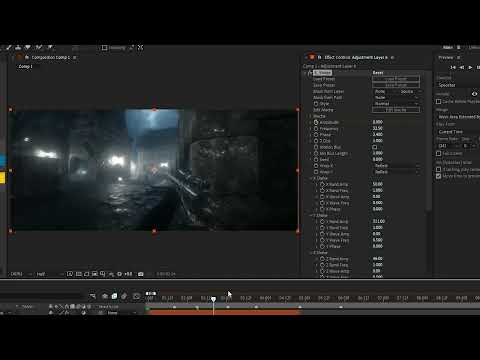Enable Motion Blur checkbox in S_Shake
Screen dimensions: 480x360
pyautogui.click(x=375, y=147)
